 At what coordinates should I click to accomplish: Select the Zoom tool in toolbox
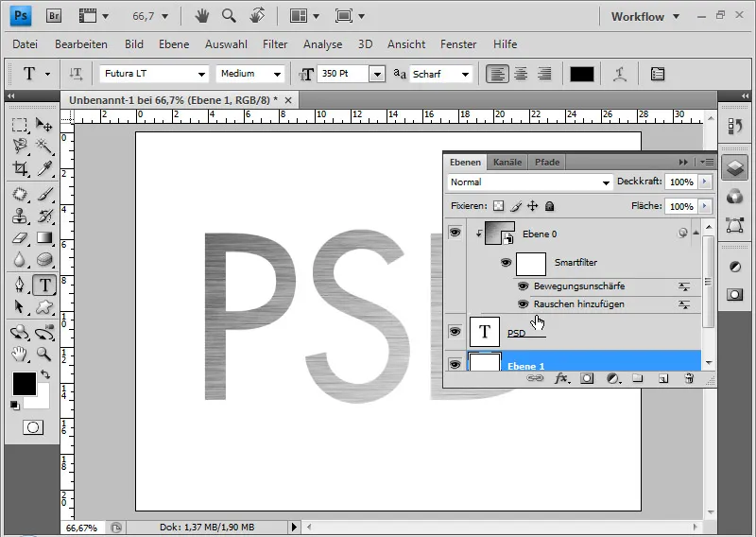pyautogui.click(x=43, y=355)
